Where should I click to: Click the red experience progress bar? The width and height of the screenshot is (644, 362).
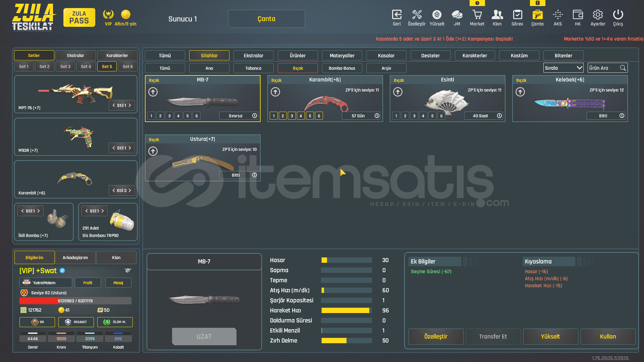click(75, 301)
